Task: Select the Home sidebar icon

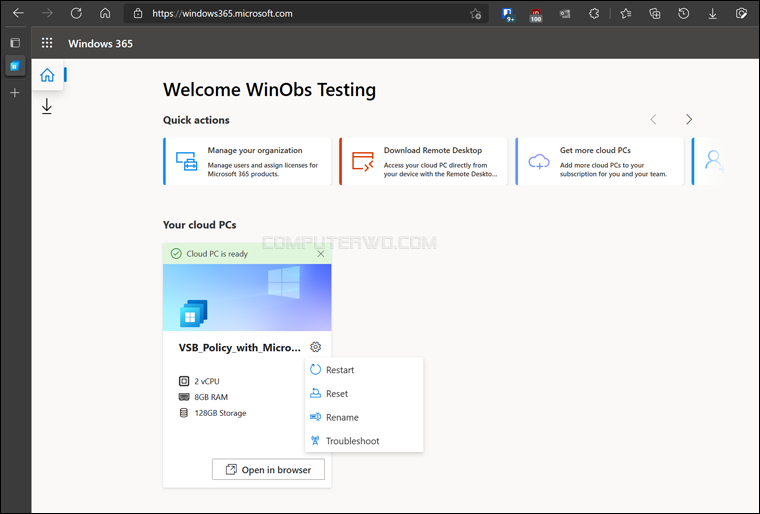Action: pyautogui.click(x=47, y=75)
